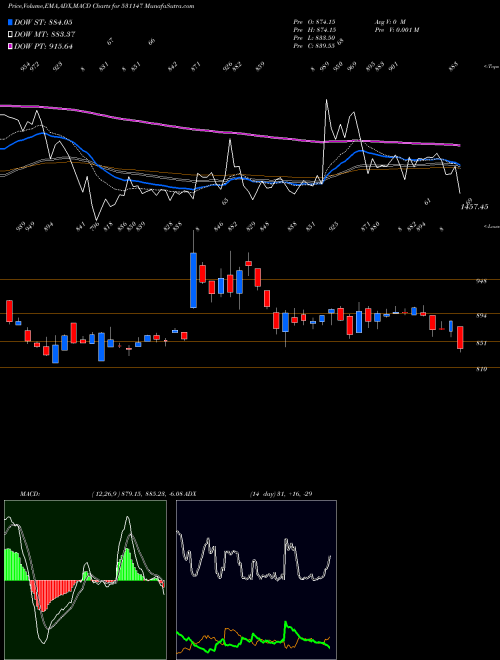Click the 810 price level label
500x660 pixels.
(x=483, y=370)
